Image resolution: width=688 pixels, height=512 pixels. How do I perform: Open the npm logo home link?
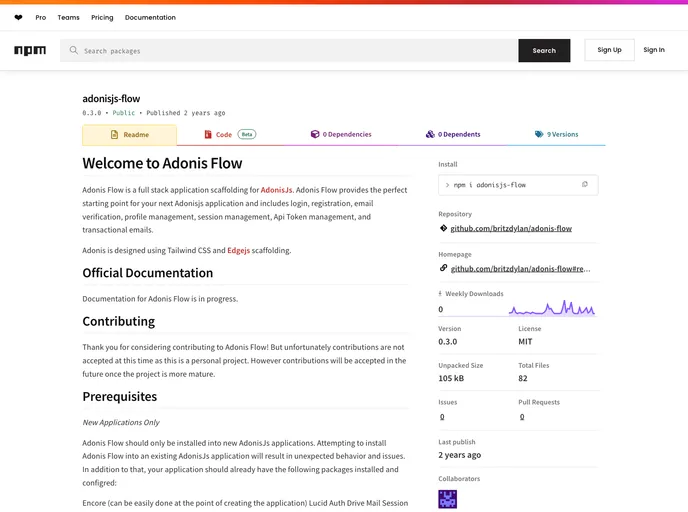[x=30, y=50]
